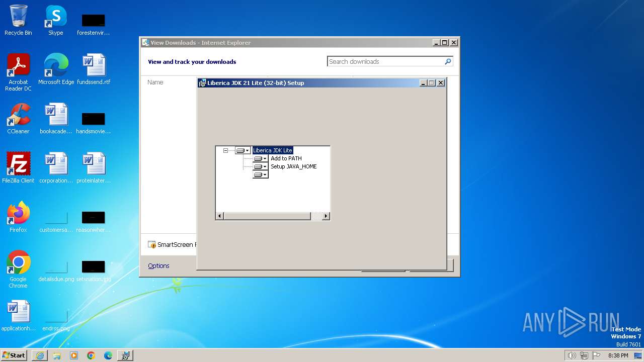This screenshot has width=644, height=362.
Task: Click the SmartScreen Filter icon
Action: tap(152, 245)
